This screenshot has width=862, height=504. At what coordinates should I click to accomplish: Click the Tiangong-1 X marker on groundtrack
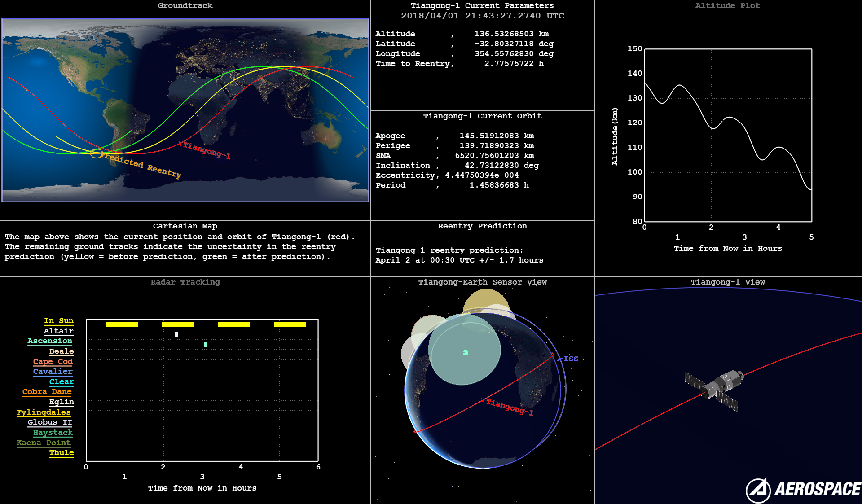pos(180,144)
